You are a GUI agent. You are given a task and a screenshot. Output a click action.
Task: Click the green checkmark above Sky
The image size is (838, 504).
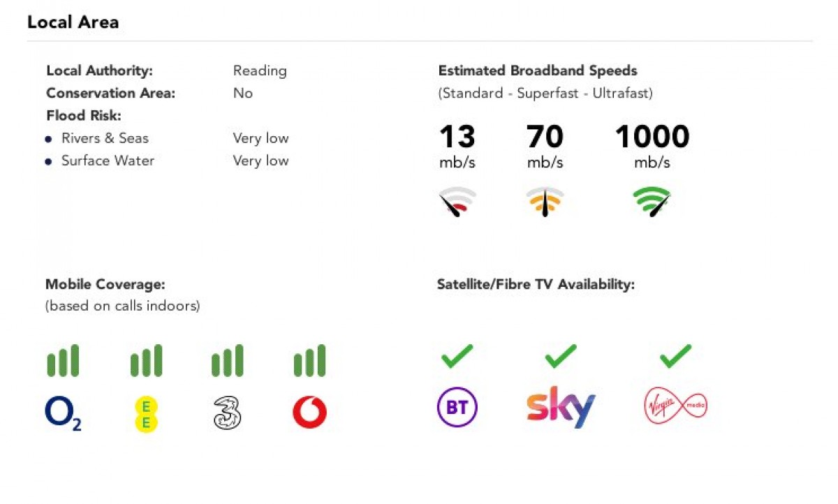coord(561,356)
